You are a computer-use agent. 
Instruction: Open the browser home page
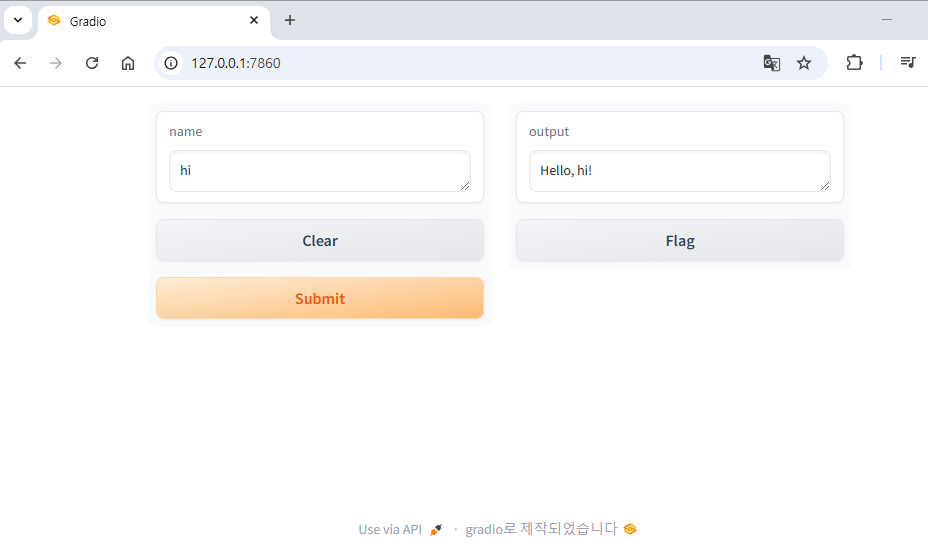(x=128, y=63)
